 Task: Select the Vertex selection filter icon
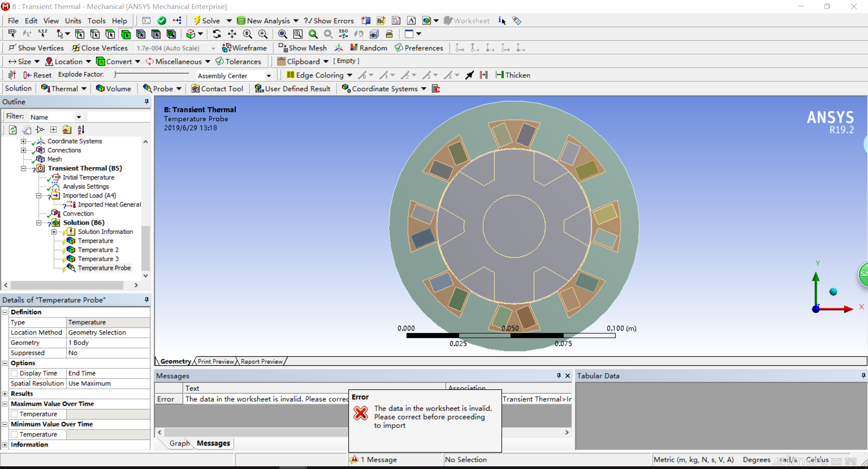80,34
